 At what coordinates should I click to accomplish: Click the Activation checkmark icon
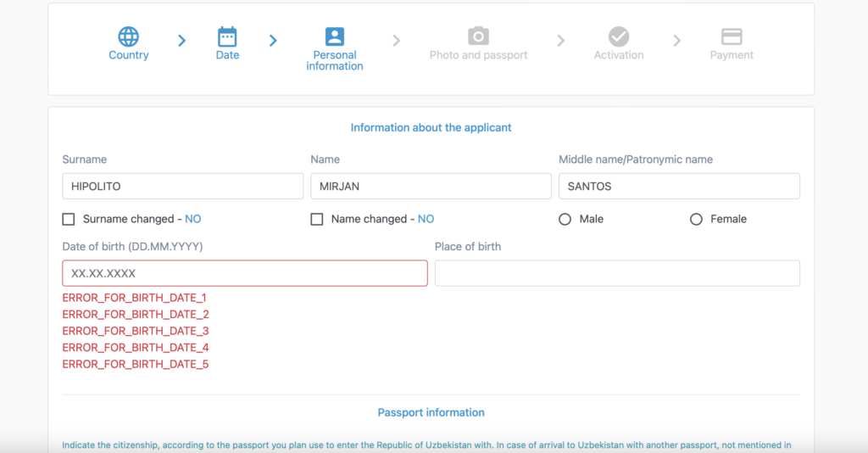(619, 36)
